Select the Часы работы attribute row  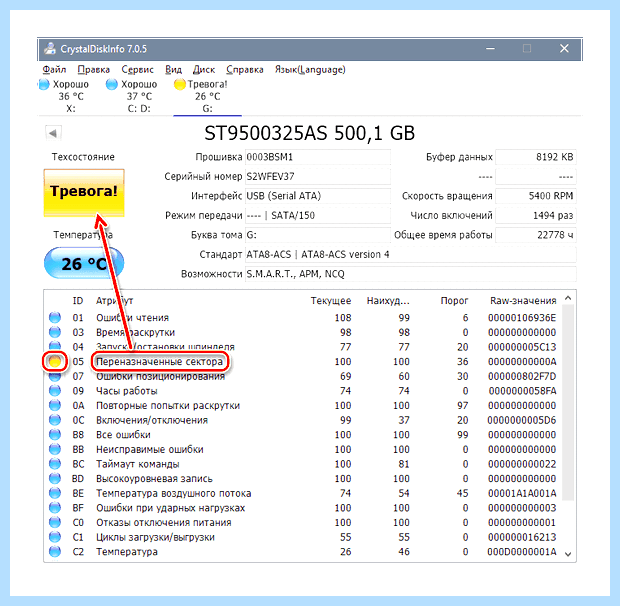[x=303, y=391]
